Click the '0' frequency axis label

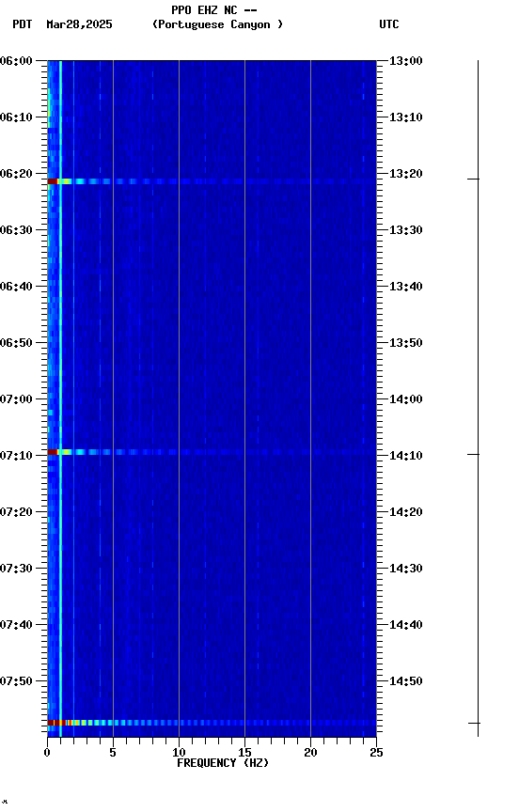pyautogui.click(x=47, y=753)
